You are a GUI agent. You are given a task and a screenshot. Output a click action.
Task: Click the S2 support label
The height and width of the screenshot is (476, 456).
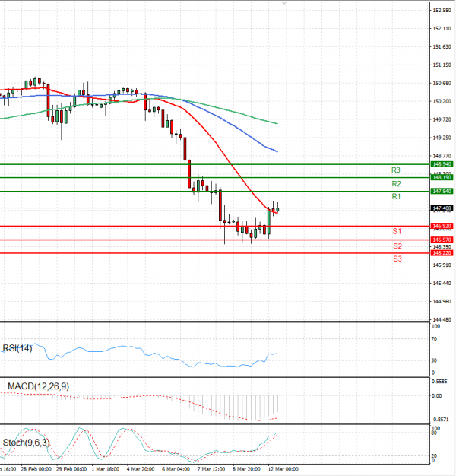click(397, 246)
